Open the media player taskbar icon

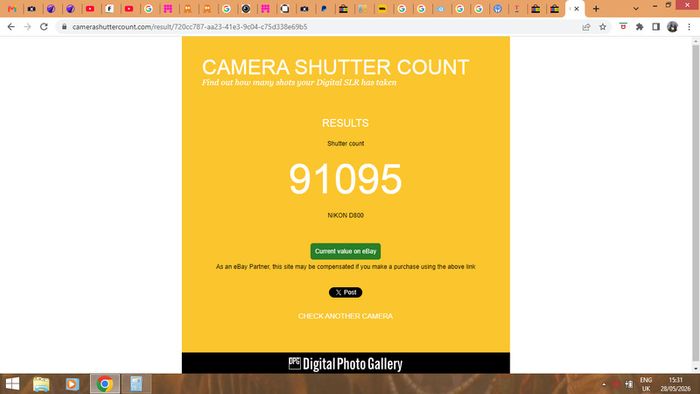pos(72,384)
